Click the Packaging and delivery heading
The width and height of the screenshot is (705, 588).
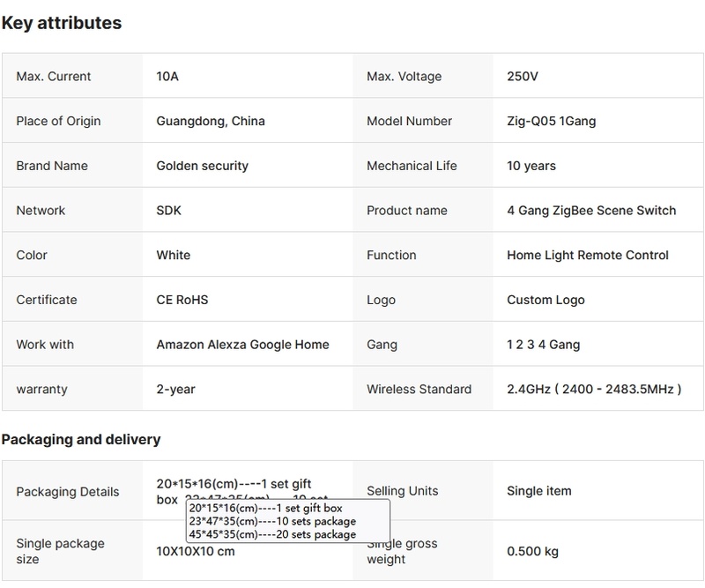point(81,439)
